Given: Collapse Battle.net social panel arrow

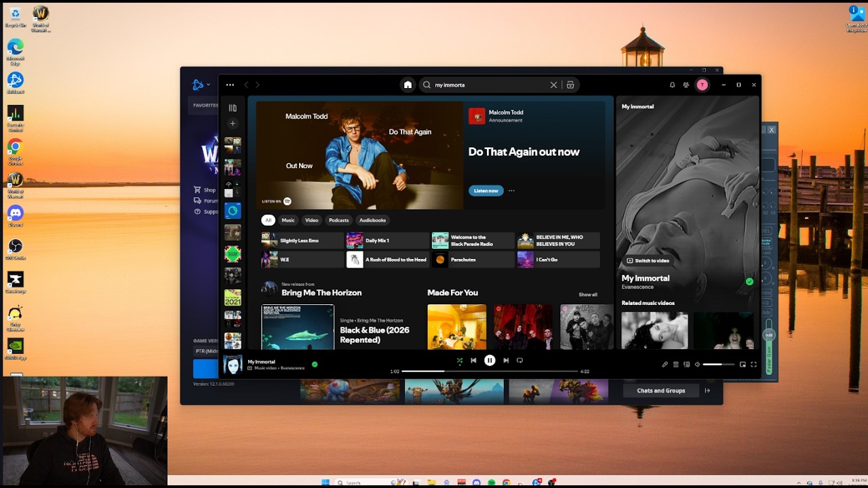Looking at the screenshot, I should [x=707, y=390].
